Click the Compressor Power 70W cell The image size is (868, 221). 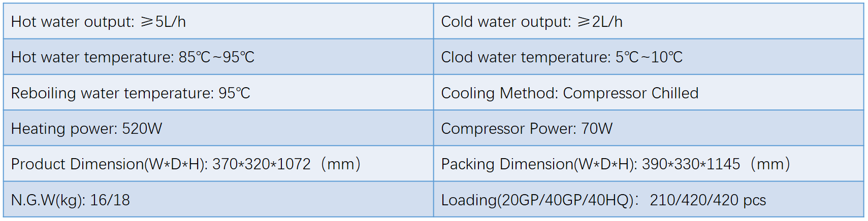coord(649,128)
